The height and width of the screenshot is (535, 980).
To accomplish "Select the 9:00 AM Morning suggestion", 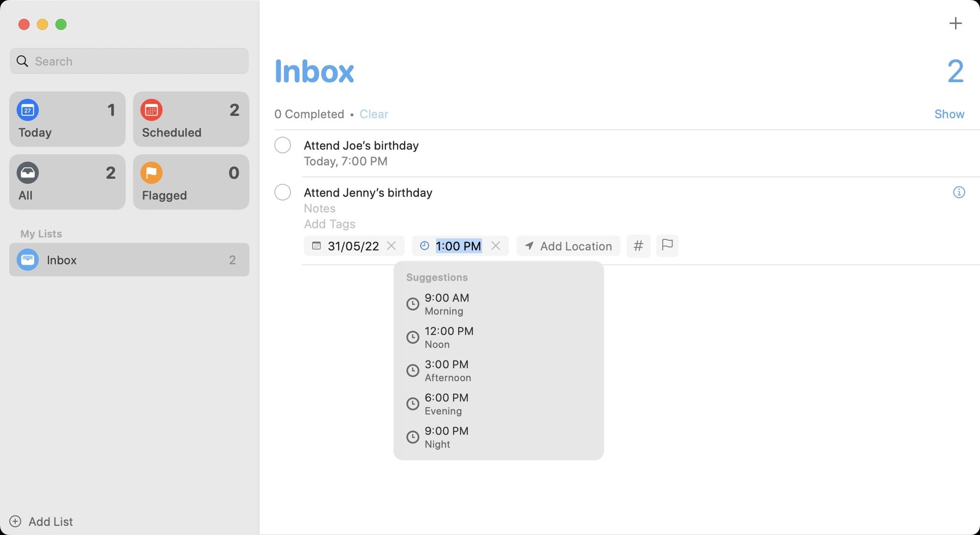I will (446, 304).
